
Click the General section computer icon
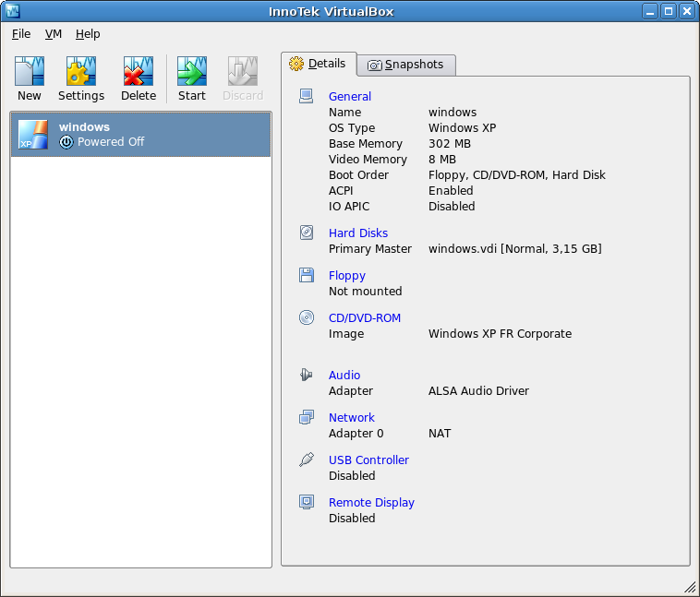pos(307,96)
